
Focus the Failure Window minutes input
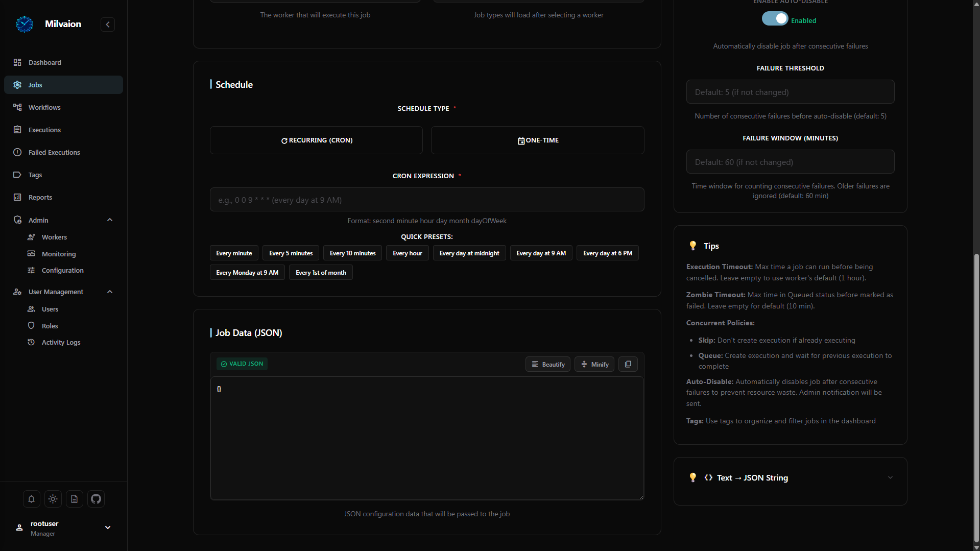[791, 162]
